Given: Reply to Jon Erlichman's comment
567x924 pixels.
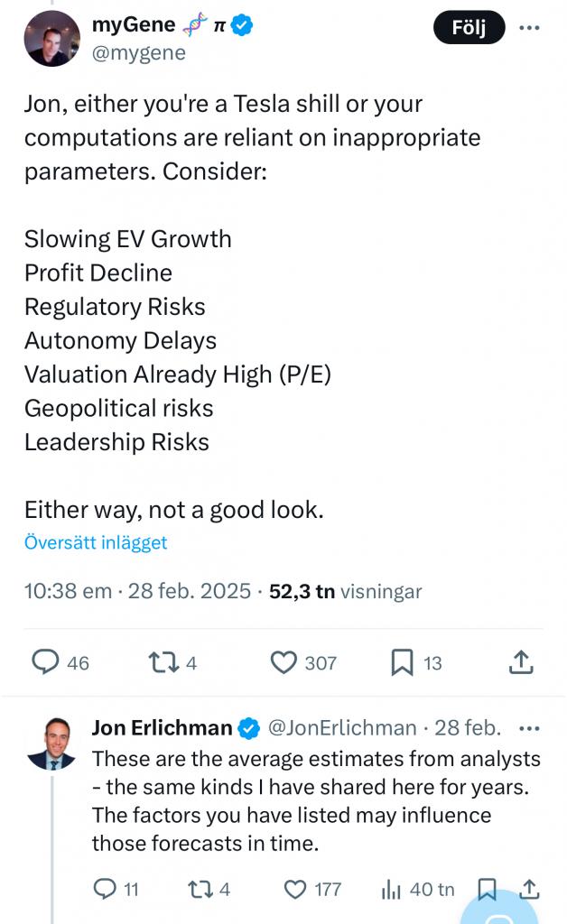Looking at the screenshot, I should pyautogui.click(x=106, y=889).
